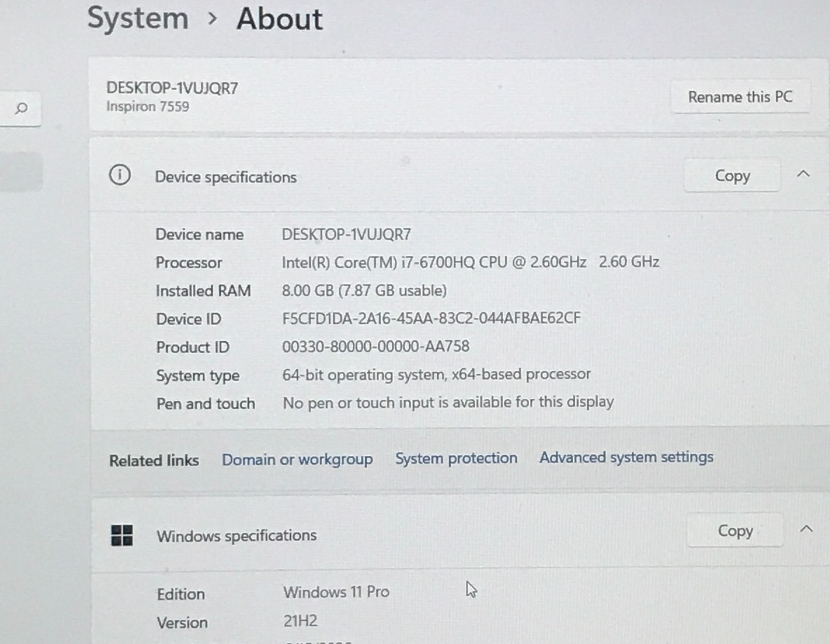
Task: Click the Pen and touch label
Action: tap(206, 403)
